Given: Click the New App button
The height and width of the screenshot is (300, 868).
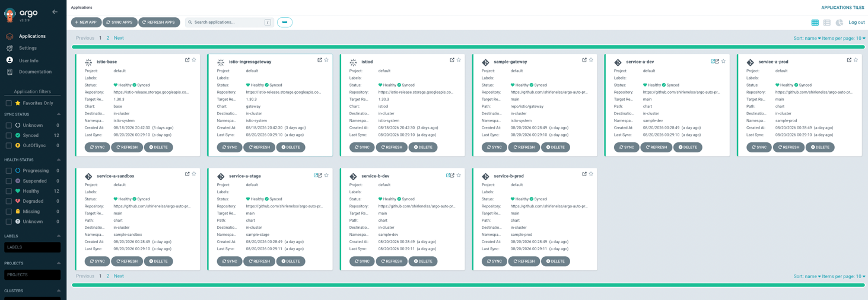Looking at the screenshot, I should 86,23.
